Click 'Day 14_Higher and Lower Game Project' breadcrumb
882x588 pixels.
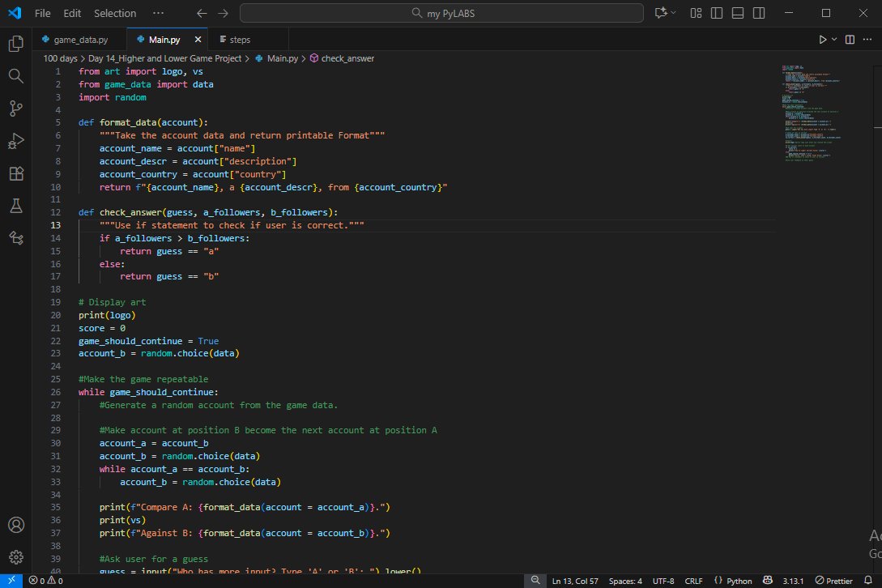[164, 58]
